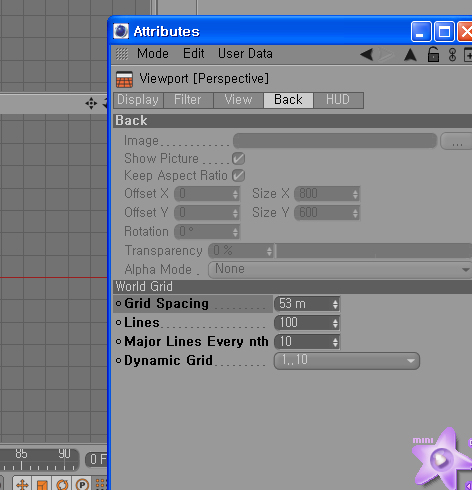Toggle the lock element padlock icon
The image size is (472, 490).
pos(433,54)
